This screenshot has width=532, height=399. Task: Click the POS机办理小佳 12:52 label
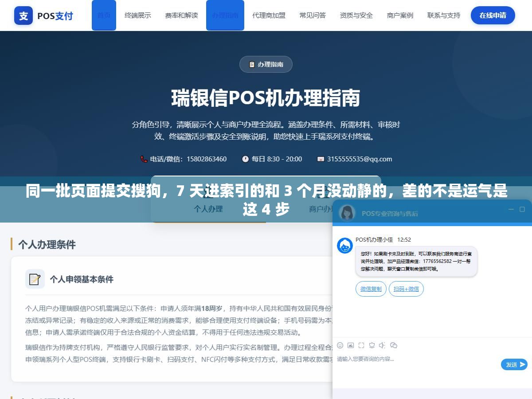pos(383,239)
